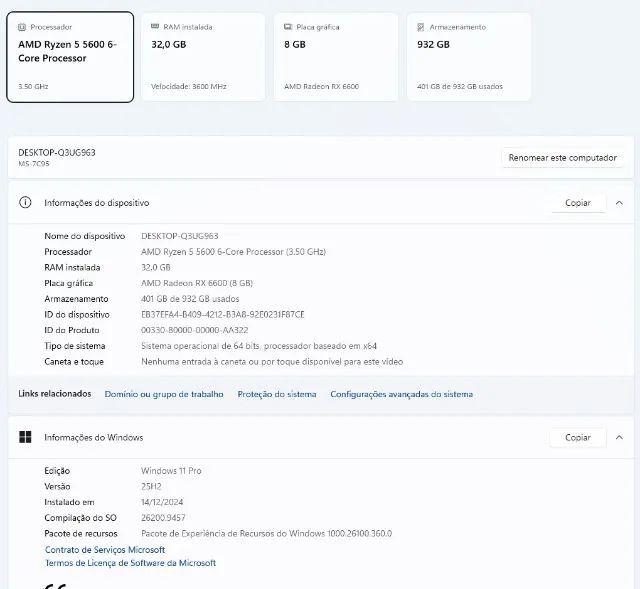
Task: Open Contrato de Serviços Microsoft link
Action: pyautogui.click(x=105, y=550)
